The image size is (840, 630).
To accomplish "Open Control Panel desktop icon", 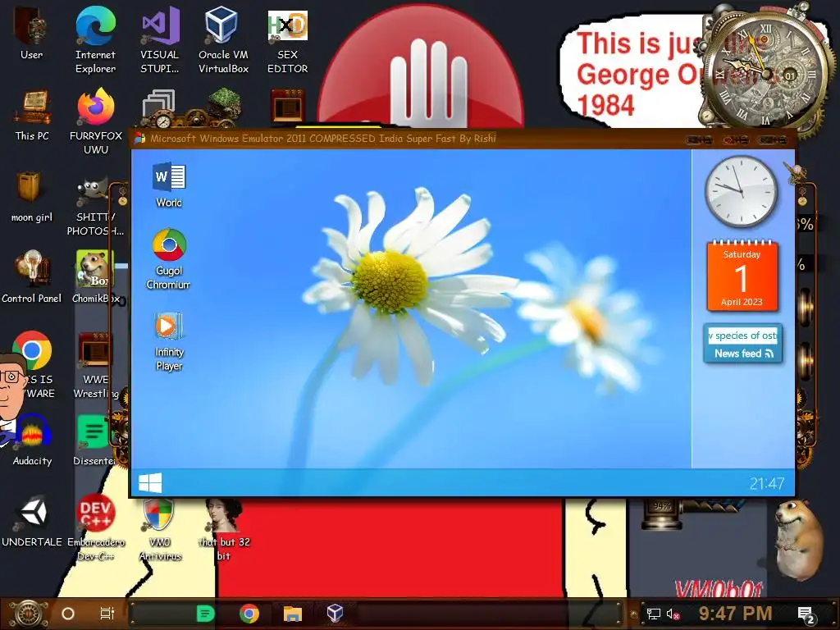I will point(32,277).
